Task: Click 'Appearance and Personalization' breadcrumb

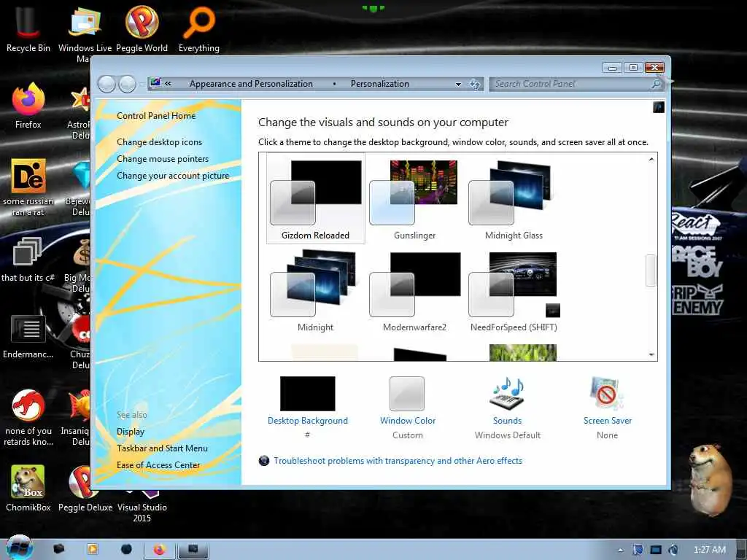Action: tap(251, 84)
